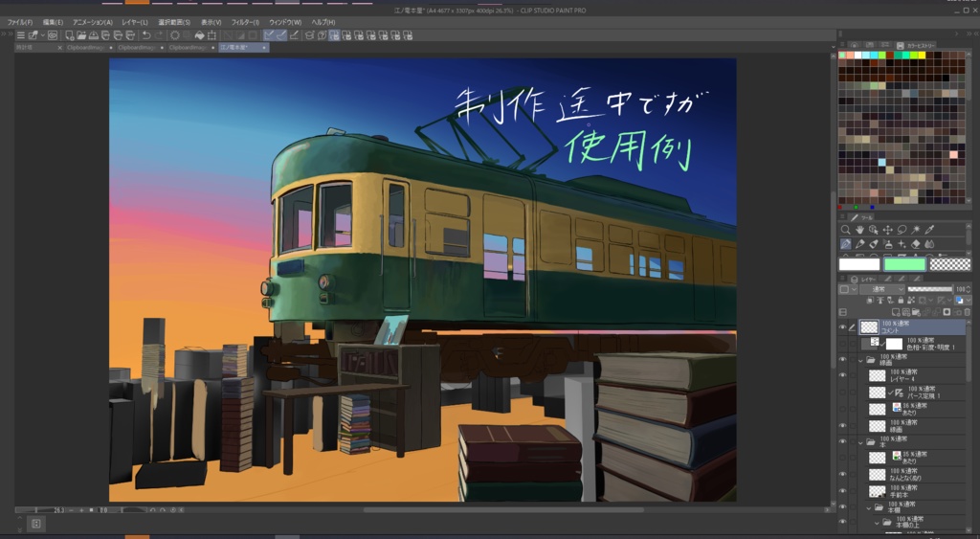The height and width of the screenshot is (539, 980).
Task: Open the ヘルプ(H) menu
Action: point(323,23)
